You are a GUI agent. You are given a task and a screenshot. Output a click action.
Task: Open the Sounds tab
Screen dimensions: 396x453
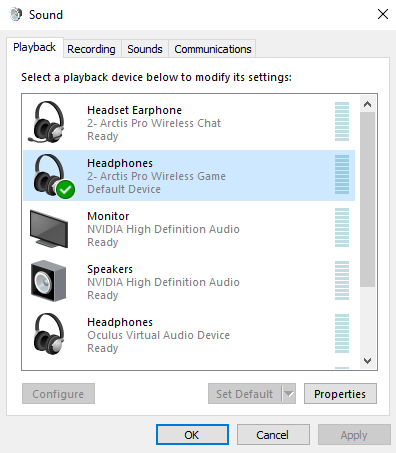click(145, 49)
